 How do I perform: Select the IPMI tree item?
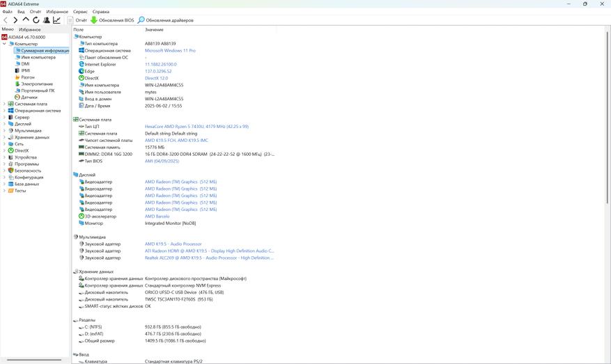22,70
